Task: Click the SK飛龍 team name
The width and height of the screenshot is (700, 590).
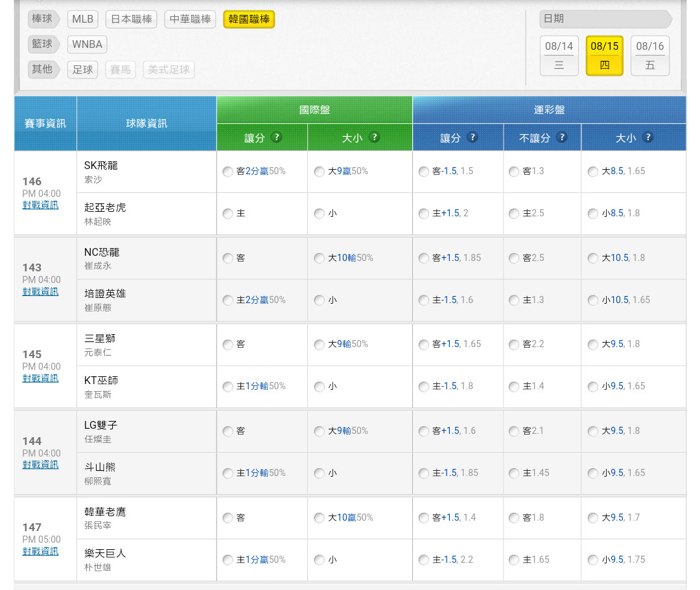Action: (x=101, y=165)
